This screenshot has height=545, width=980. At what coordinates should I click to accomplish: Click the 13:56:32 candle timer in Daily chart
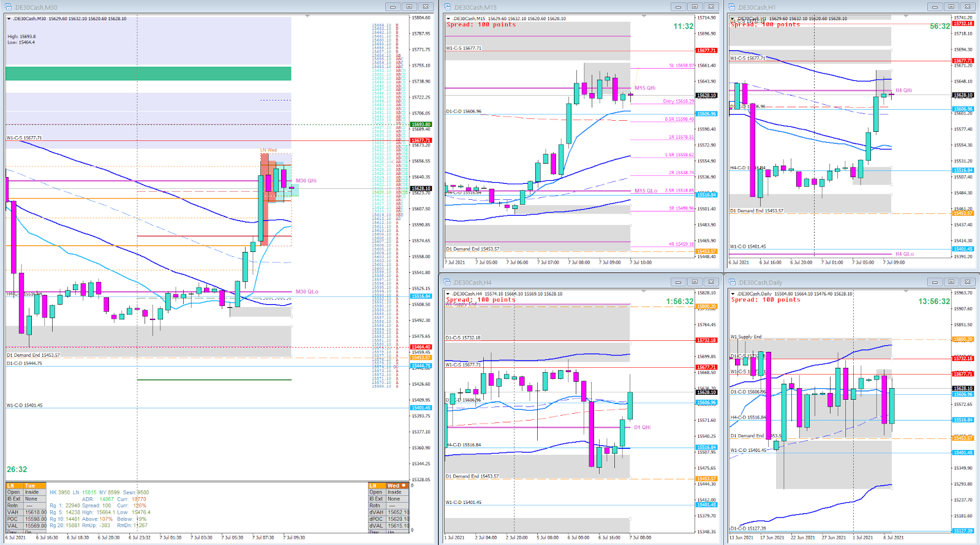[935, 302]
